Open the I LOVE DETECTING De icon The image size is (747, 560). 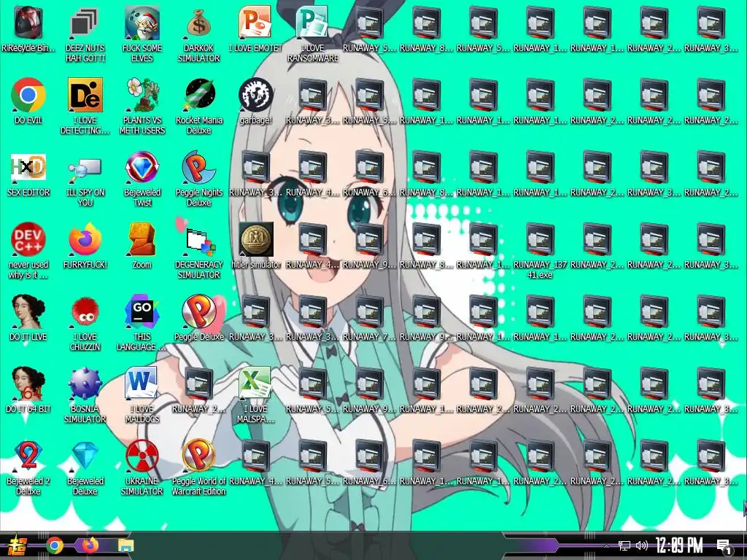(85, 96)
